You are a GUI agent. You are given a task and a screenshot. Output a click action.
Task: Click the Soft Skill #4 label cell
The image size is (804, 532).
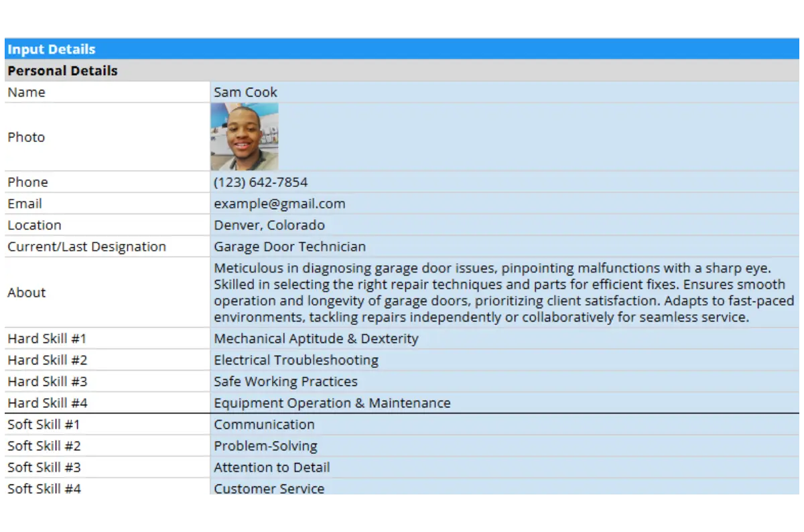tap(44, 488)
